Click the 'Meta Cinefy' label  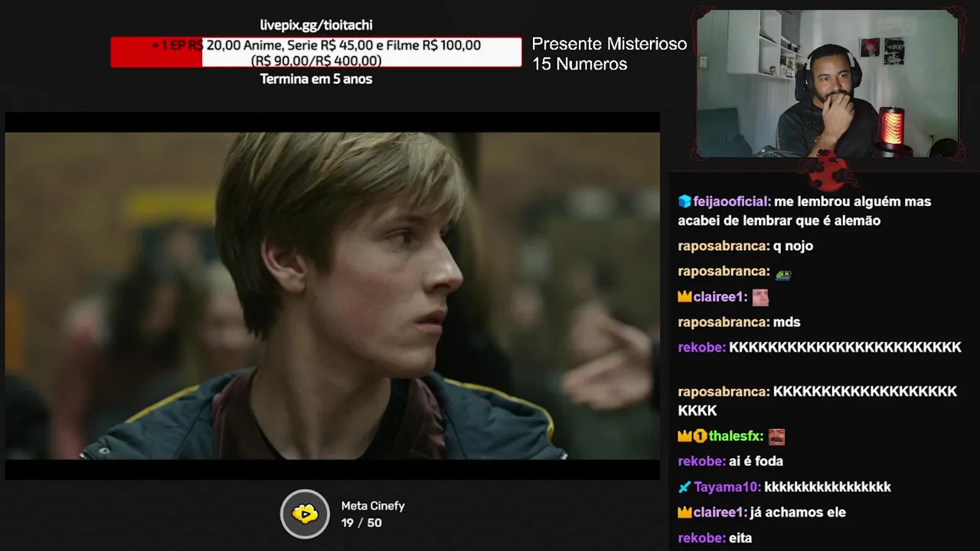(373, 506)
